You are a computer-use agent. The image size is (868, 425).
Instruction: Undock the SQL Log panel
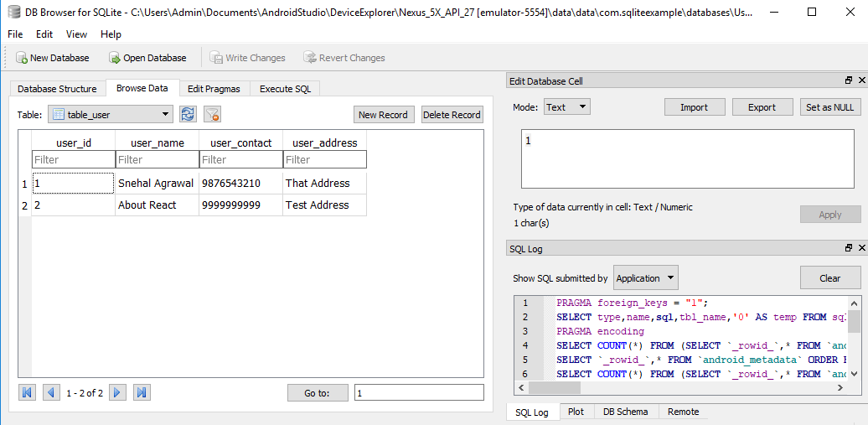pos(849,249)
